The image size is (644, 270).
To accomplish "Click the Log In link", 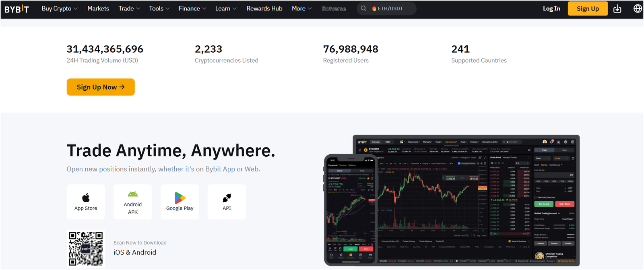I will point(551,8).
